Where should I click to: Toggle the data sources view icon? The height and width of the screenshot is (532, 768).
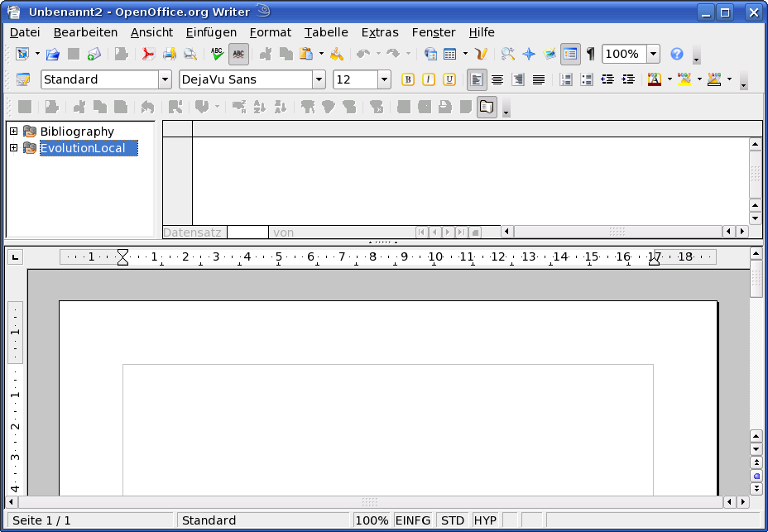point(569,52)
